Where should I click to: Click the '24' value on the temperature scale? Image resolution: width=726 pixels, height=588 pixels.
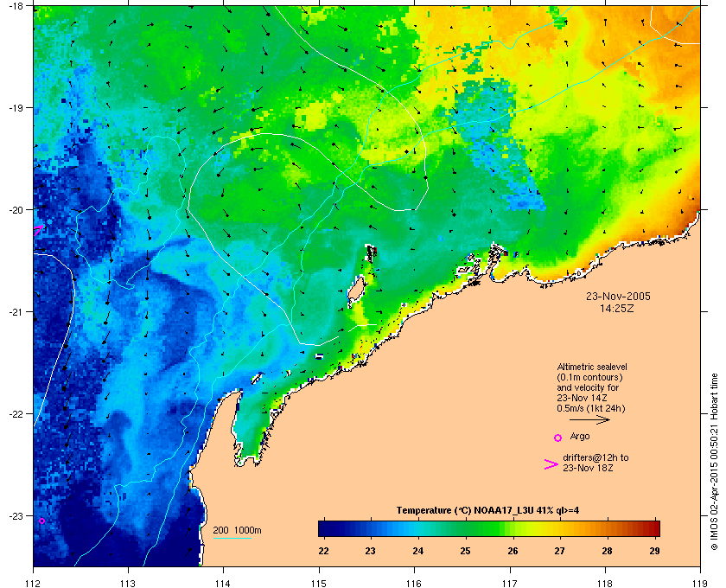click(418, 551)
